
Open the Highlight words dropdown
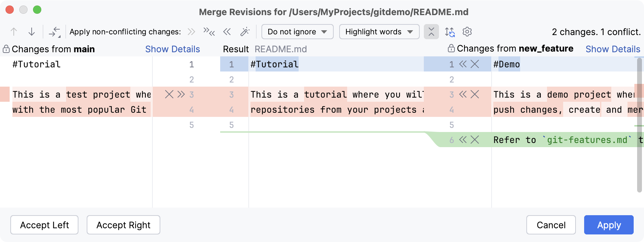379,32
